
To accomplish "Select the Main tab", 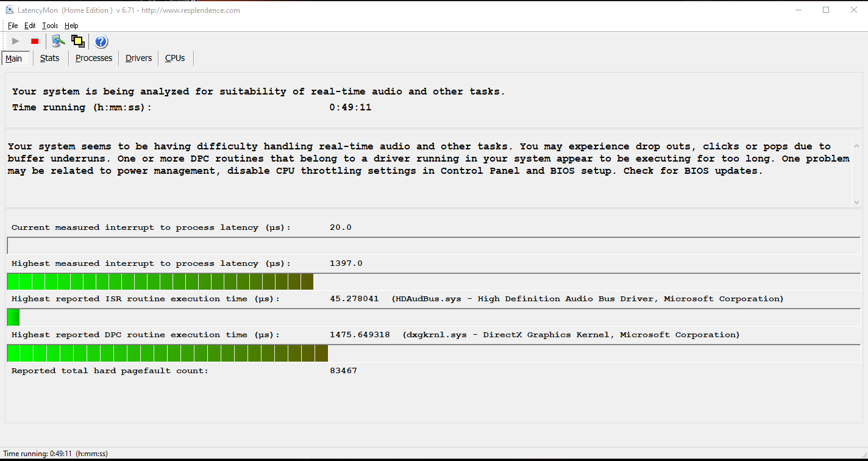I will 14,59.
